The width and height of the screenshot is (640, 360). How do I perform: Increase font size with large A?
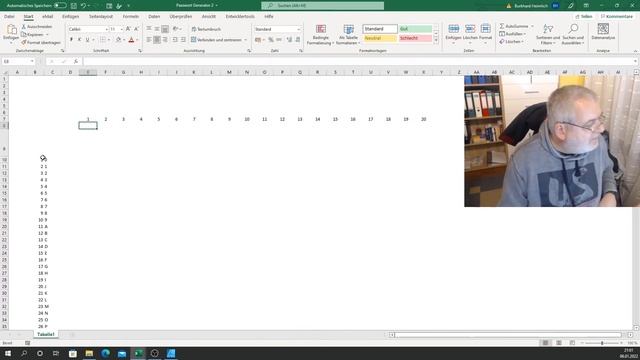128,29
